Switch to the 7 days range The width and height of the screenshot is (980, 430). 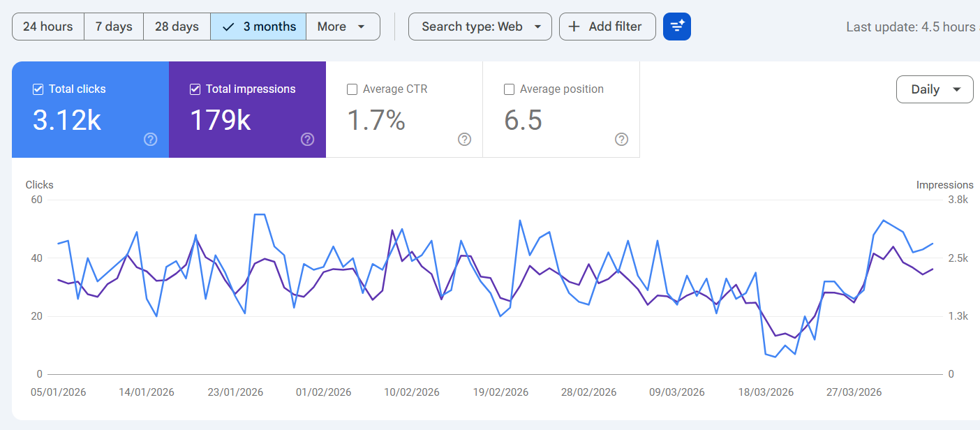click(x=114, y=27)
